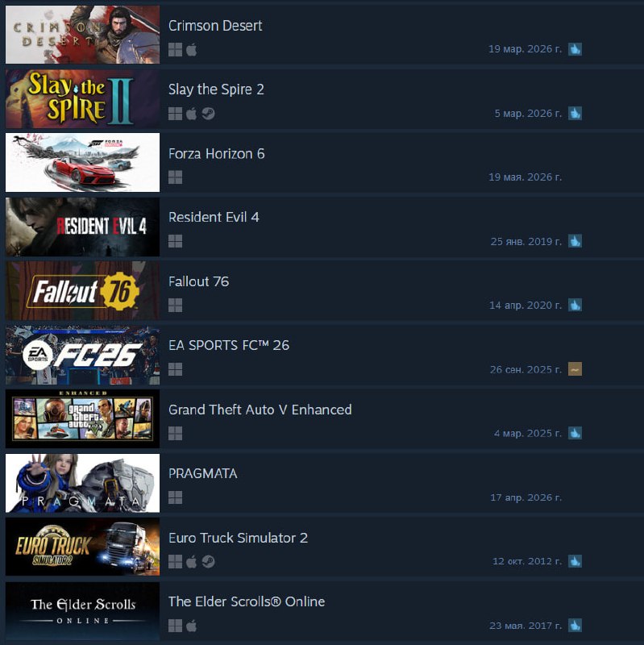Click the SteamOS icon under Slay the Spire 2
This screenshot has width=644, height=645.
pos(208,114)
